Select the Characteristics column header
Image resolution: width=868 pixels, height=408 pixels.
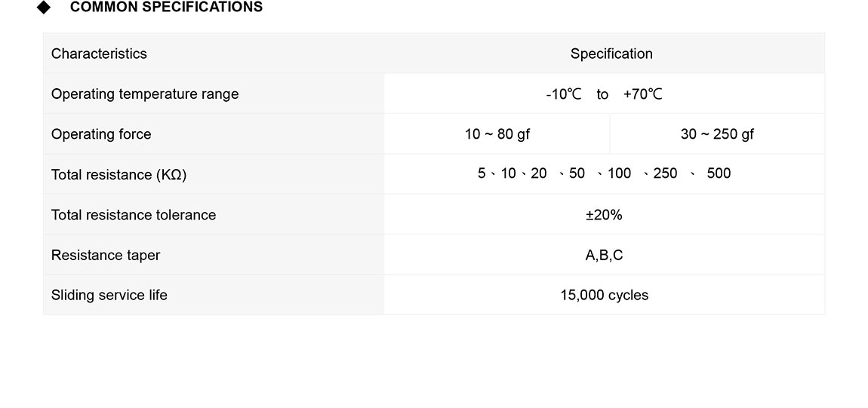click(x=99, y=54)
